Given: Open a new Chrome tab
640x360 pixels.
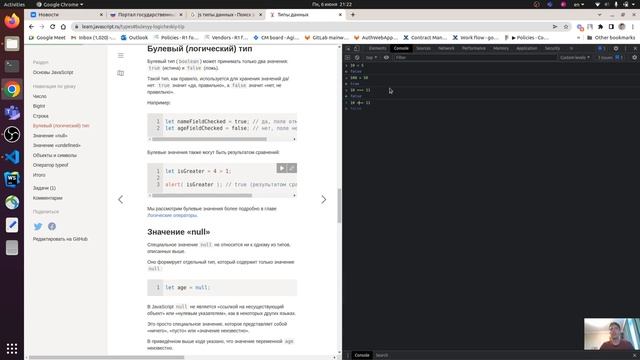Looking at the screenshot, I should coord(353,15).
